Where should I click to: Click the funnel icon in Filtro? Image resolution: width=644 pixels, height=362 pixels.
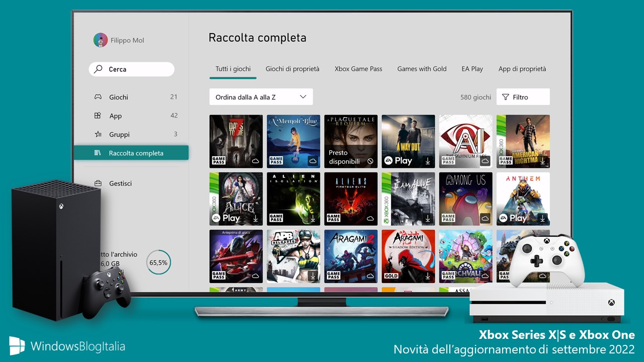tap(506, 97)
